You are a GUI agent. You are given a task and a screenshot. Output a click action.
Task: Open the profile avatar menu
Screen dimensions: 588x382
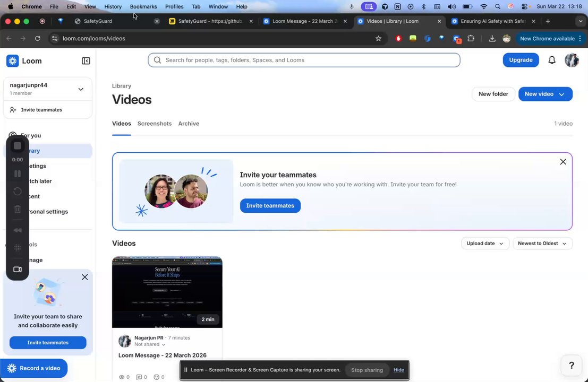(x=572, y=60)
